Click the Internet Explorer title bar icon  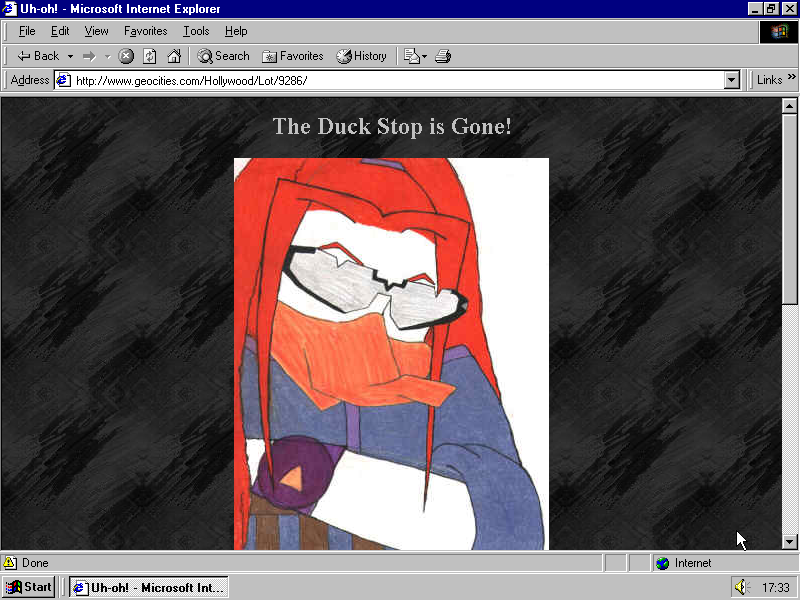(x=9, y=9)
